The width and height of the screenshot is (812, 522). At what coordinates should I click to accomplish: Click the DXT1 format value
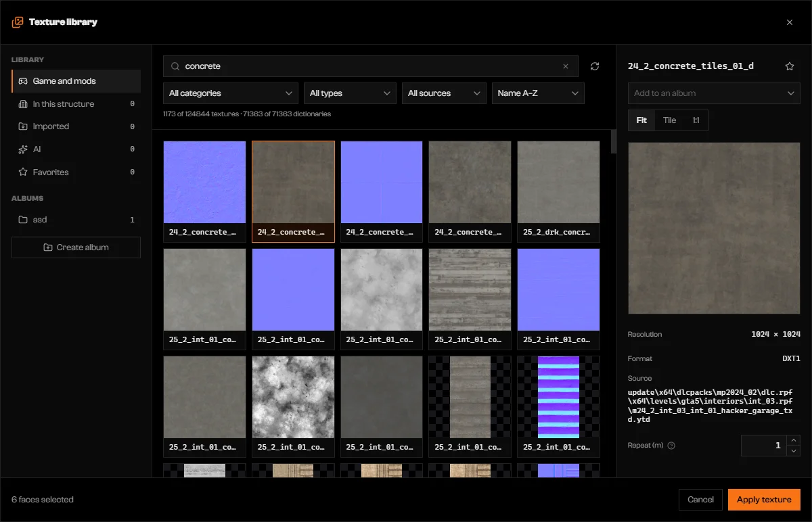(791, 358)
